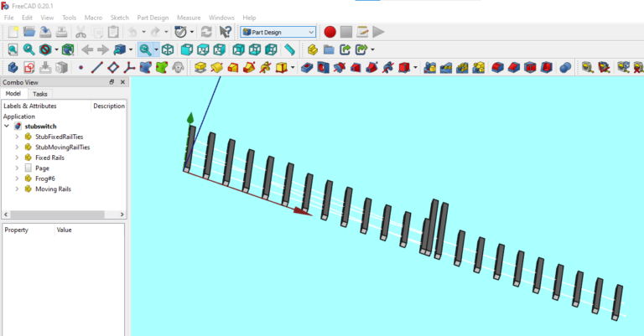
Task: Click the Create body icon
Action: point(13,67)
